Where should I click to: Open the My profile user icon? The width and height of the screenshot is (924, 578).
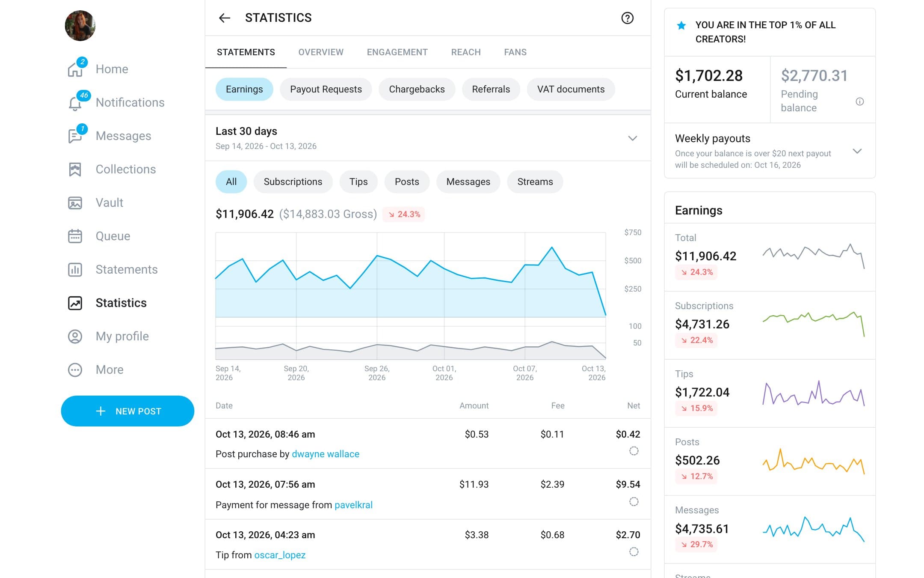click(75, 337)
